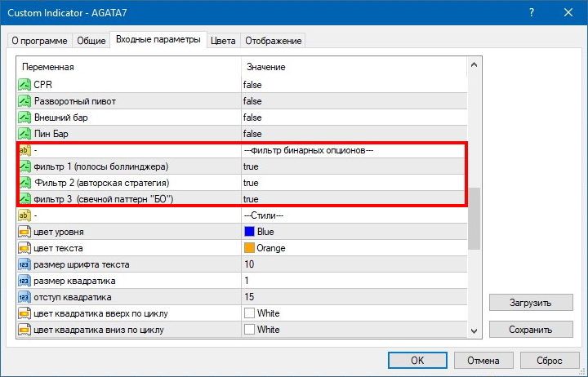The width and height of the screenshot is (588, 377).
Task: Click the Фильтр 2 авторская стратегия icon
Action: tap(24, 183)
